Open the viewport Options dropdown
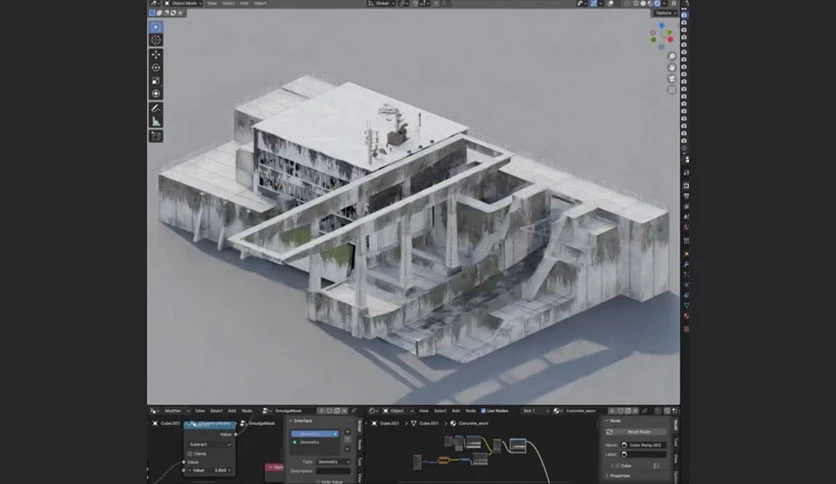 664,13
